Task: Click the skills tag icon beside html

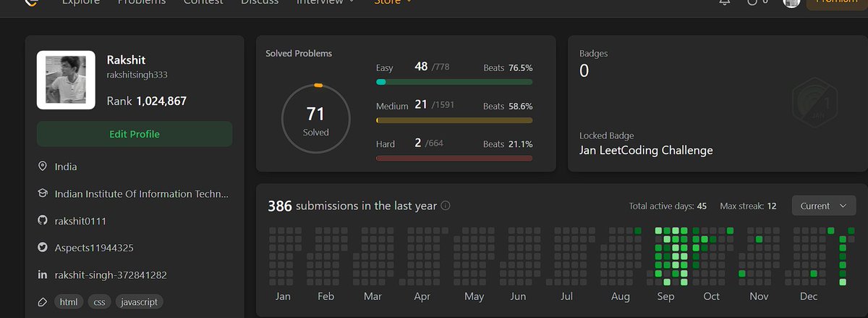Action: pyautogui.click(x=42, y=301)
